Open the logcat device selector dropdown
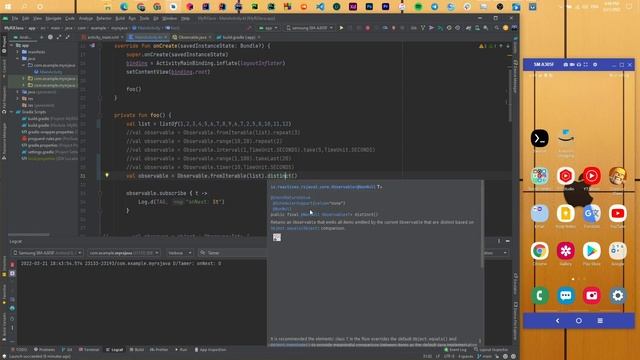This screenshot has width=640, height=360. [x=47, y=253]
